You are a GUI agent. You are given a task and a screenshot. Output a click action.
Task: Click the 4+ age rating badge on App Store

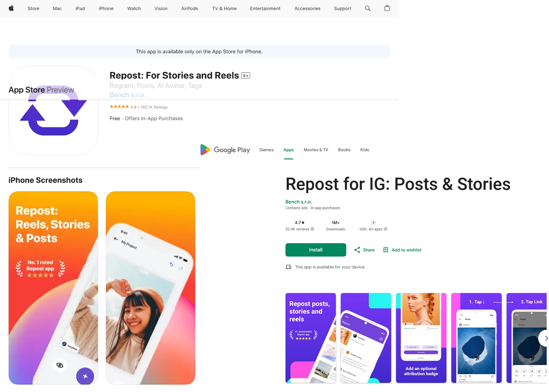point(245,75)
